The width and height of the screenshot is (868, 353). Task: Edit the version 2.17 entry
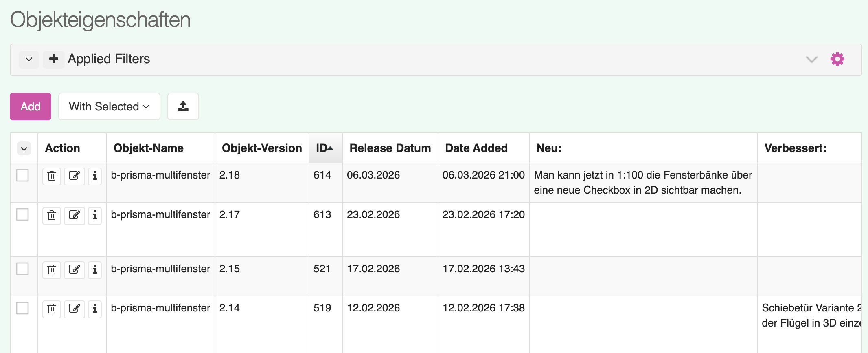(x=75, y=215)
